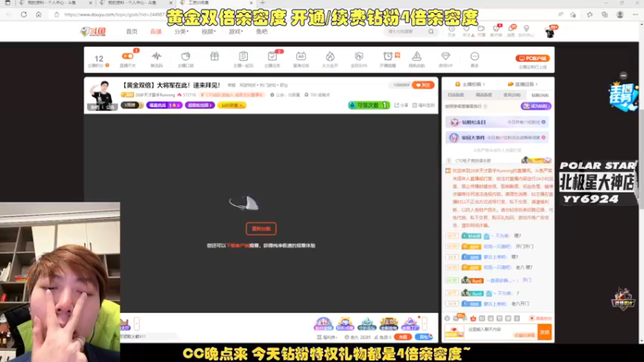The height and width of the screenshot is (362, 644).
Task: Click the orange 关注 follow button
Action: point(423,85)
